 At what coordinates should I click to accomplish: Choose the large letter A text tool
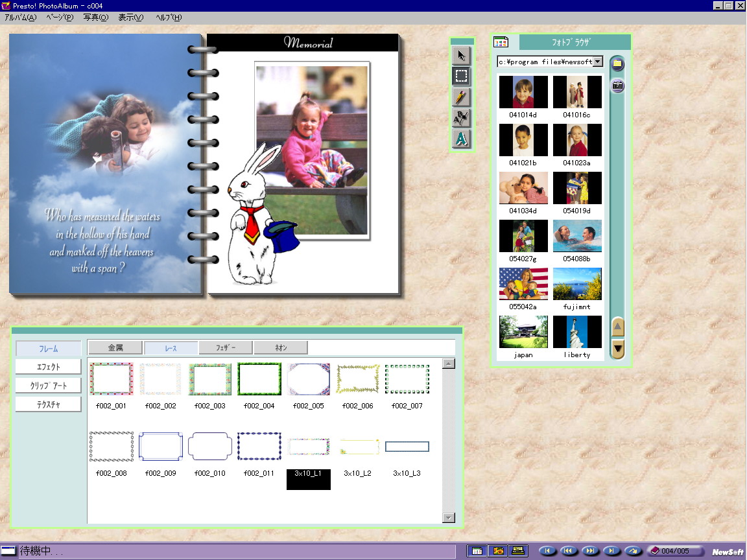tap(461, 139)
